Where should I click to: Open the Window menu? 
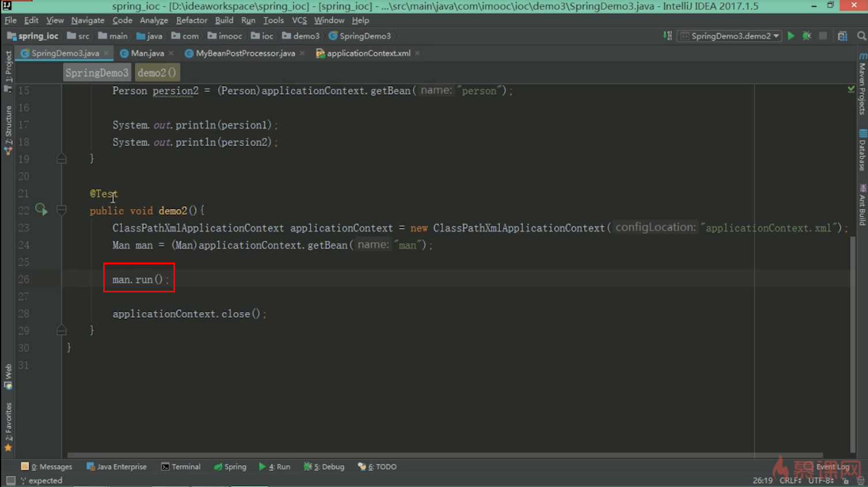click(329, 20)
